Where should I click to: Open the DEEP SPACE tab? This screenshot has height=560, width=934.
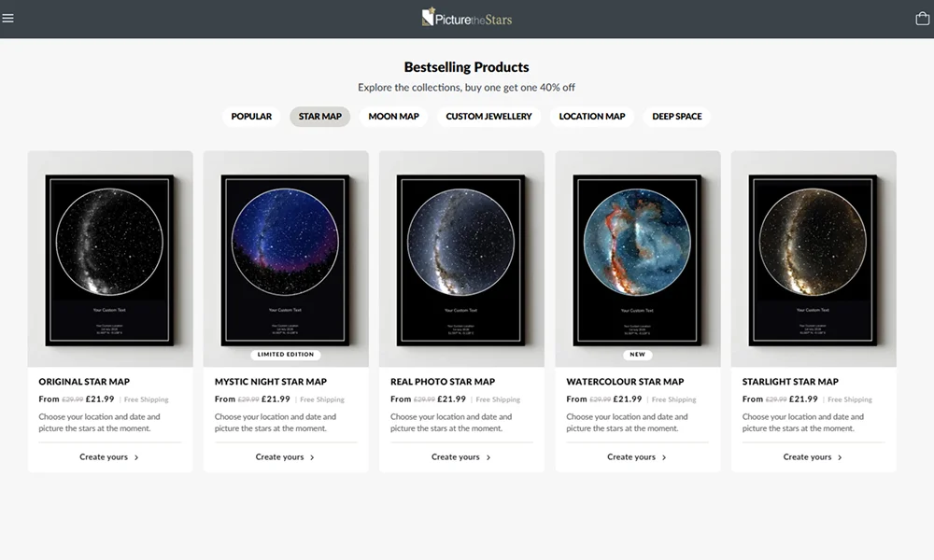[x=676, y=117]
